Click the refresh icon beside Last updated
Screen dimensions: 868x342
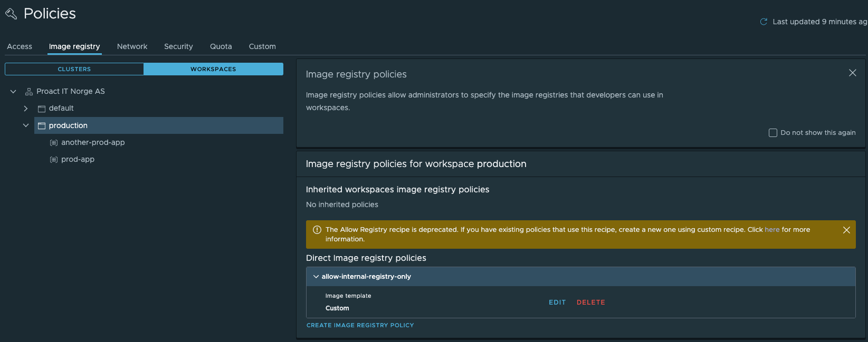click(764, 22)
